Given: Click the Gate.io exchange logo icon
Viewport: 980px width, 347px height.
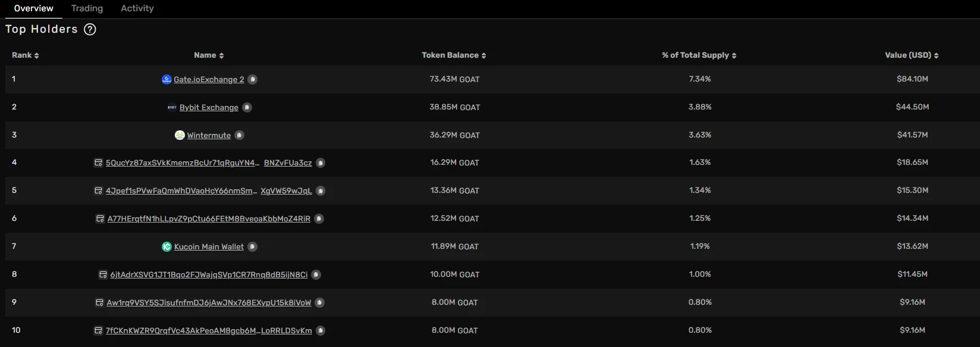Looking at the screenshot, I should click(167, 79).
